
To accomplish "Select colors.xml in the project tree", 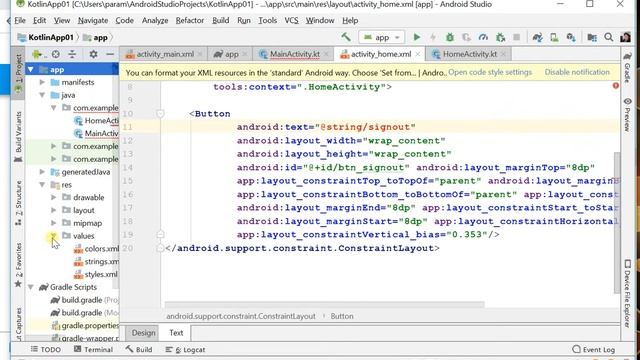I will (x=97, y=249).
